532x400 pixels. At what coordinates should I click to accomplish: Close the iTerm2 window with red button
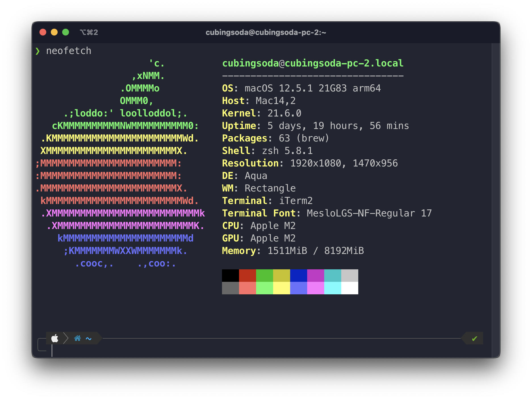coord(43,32)
